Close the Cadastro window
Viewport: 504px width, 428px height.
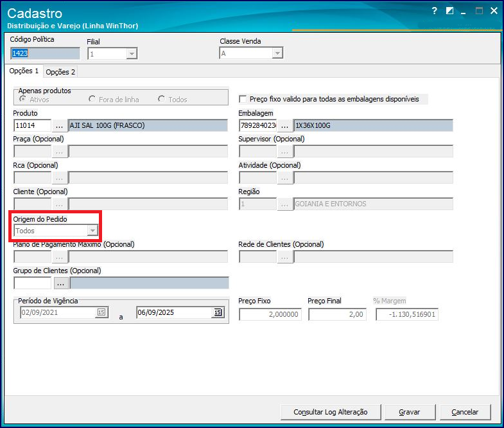pos(494,11)
